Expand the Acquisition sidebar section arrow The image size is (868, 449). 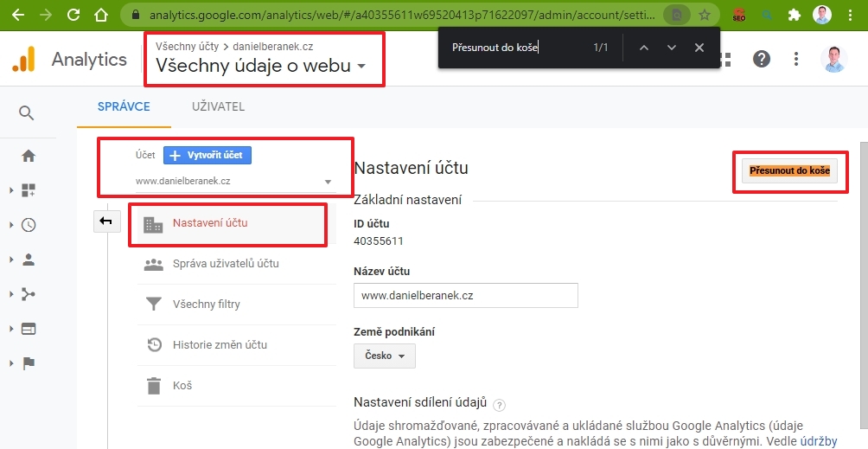11,294
